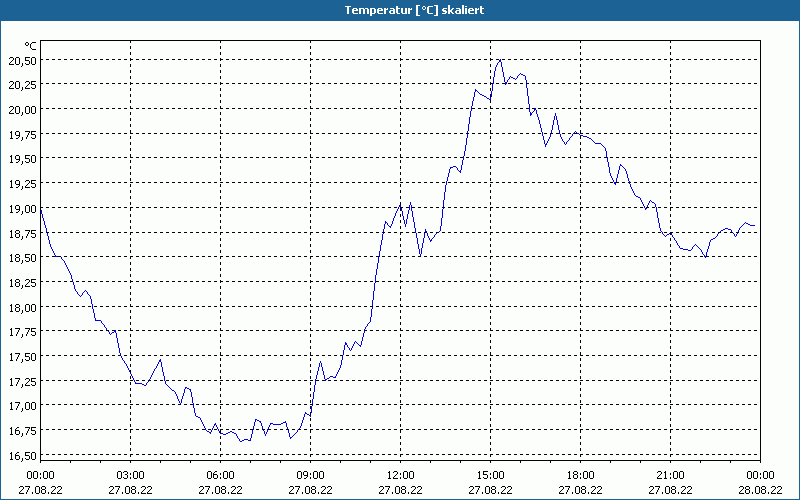Click the 06:00 time axis label

(x=220, y=476)
